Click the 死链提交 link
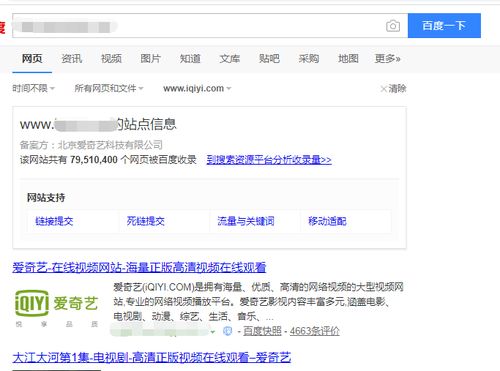This screenshot has width=500, height=371. pyautogui.click(x=146, y=221)
